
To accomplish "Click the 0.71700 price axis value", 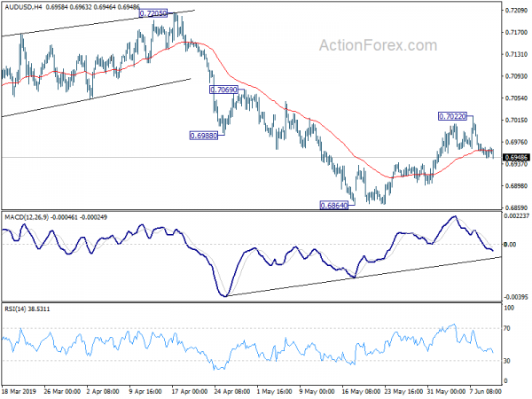I will point(516,33).
